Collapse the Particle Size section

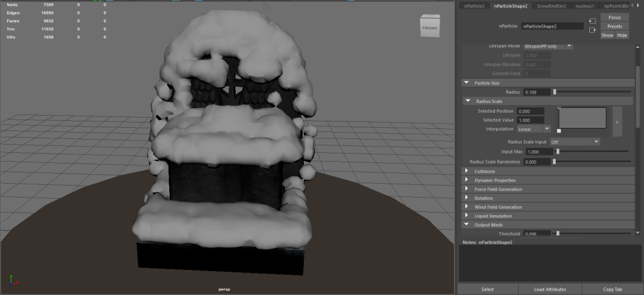(x=466, y=83)
